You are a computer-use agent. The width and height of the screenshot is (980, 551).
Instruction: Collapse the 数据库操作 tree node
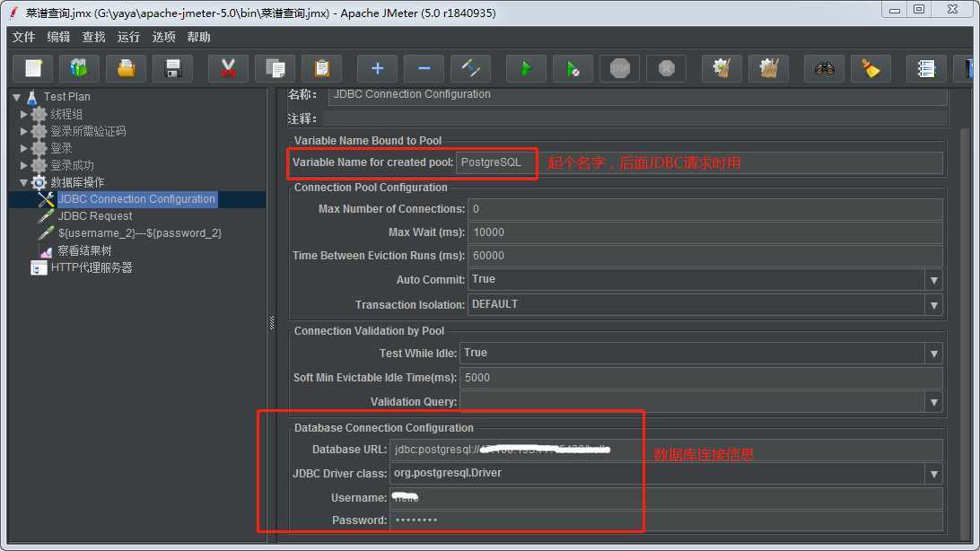(23, 182)
